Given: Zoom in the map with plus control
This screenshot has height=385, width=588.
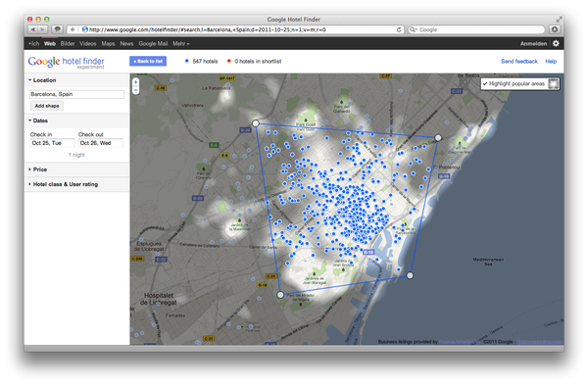Looking at the screenshot, I should point(136,82).
